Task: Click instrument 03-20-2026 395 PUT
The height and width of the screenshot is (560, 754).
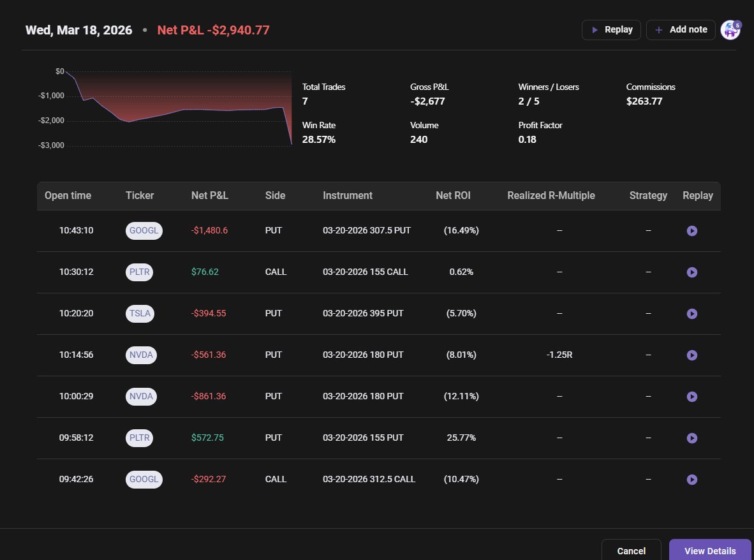Action: (363, 313)
